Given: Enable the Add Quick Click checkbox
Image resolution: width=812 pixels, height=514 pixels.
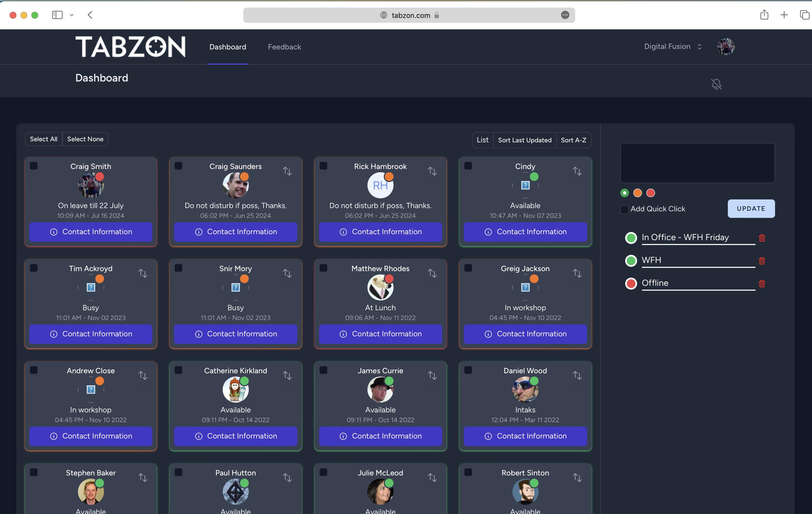Looking at the screenshot, I should [x=625, y=209].
